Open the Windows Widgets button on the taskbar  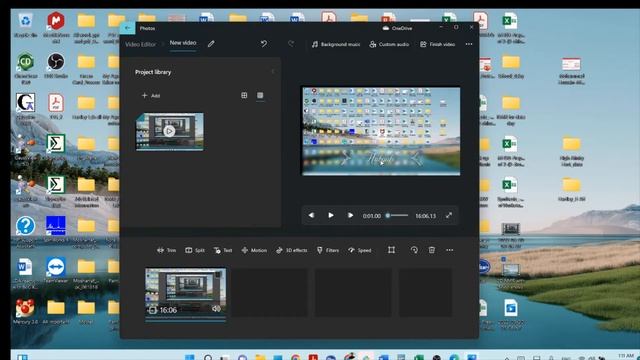tap(22, 357)
